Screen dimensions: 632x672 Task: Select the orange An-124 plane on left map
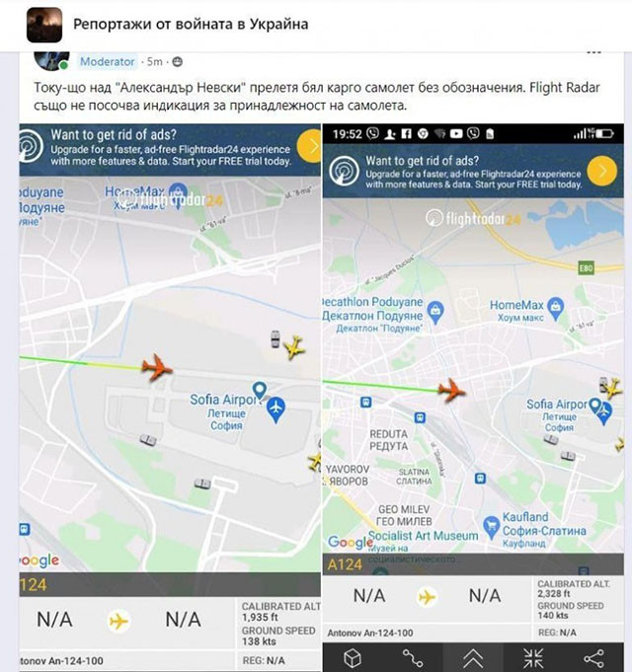tap(157, 367)
